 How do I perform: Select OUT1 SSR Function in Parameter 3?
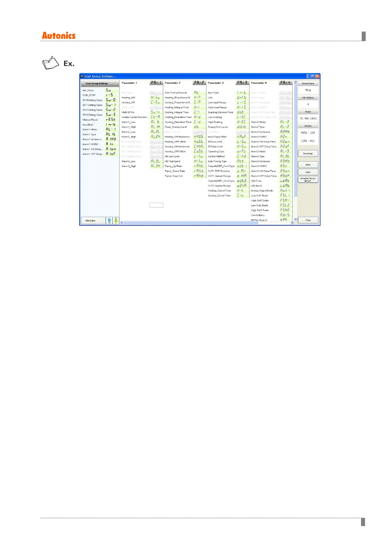[x=228, y=171]
